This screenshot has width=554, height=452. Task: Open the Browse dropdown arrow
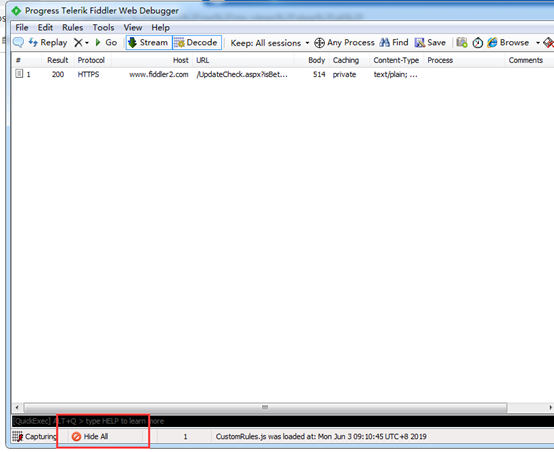tap(538, 43)
